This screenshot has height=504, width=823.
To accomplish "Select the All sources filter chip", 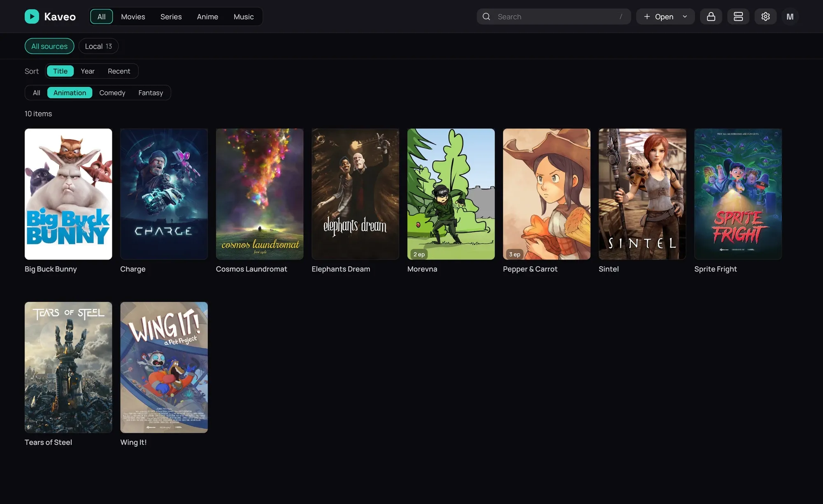I will tap(49, 46).
